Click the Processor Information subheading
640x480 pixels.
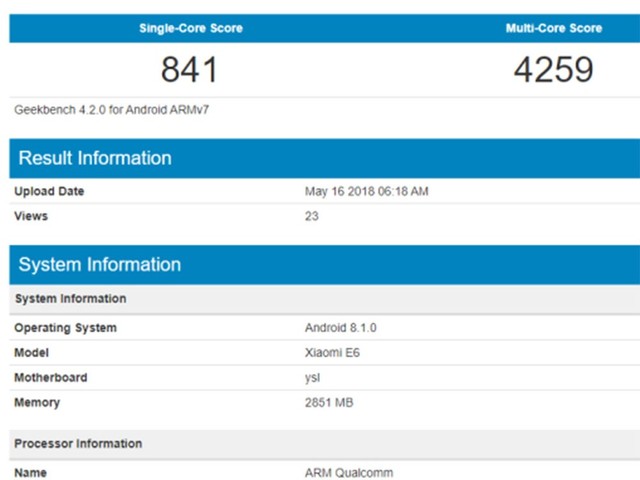coord(78,443)
